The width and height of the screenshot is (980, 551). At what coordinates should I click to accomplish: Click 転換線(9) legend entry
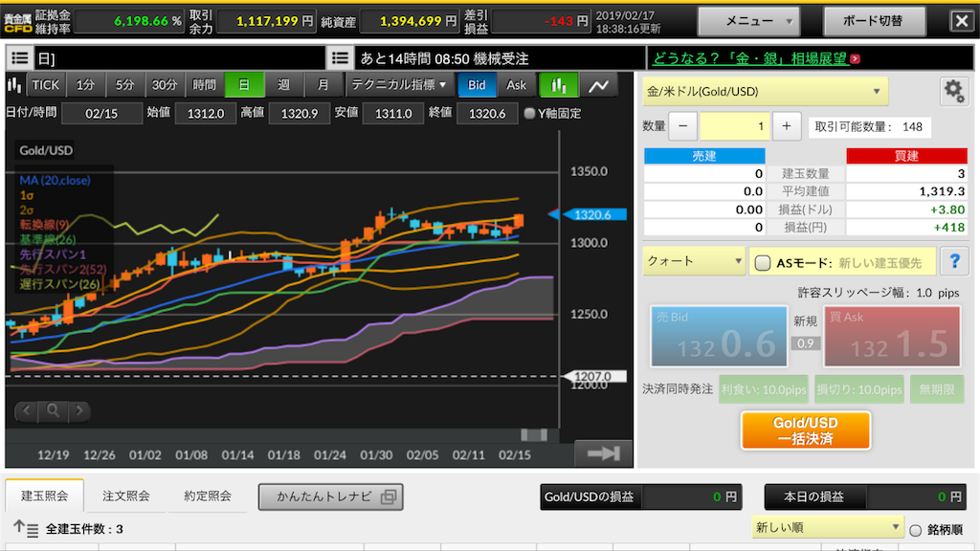[44, 224]
